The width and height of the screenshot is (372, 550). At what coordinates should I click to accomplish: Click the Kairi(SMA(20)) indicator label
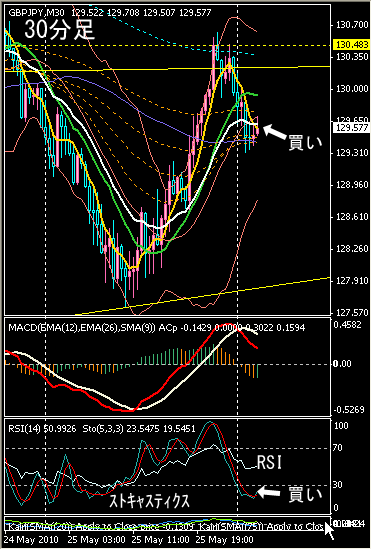(x=39, y=527)
